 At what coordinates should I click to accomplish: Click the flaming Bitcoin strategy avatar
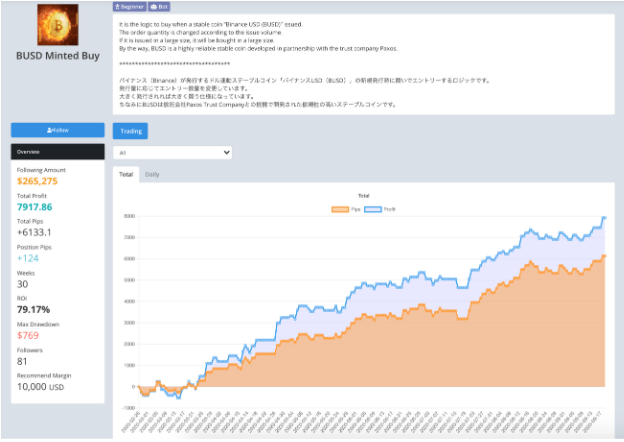click(x=58, y=25)
